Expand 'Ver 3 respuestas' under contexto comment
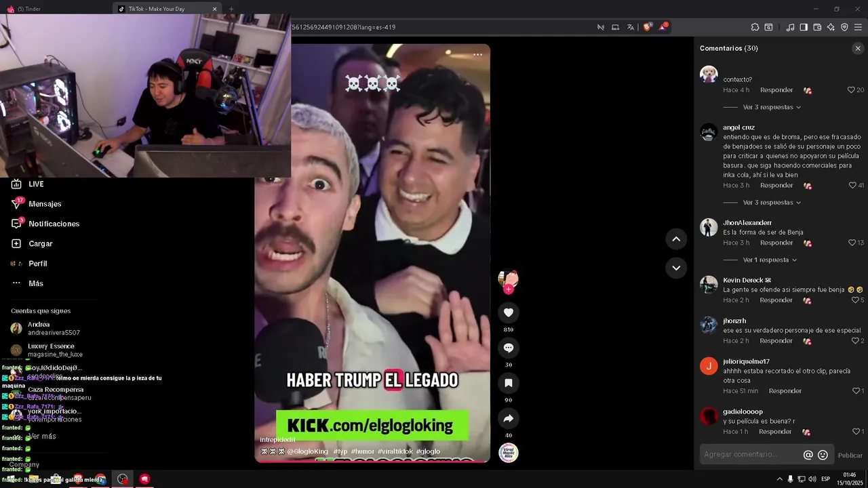Image resolution: width=868 pixels, height=488 pixels. point(772,107)
